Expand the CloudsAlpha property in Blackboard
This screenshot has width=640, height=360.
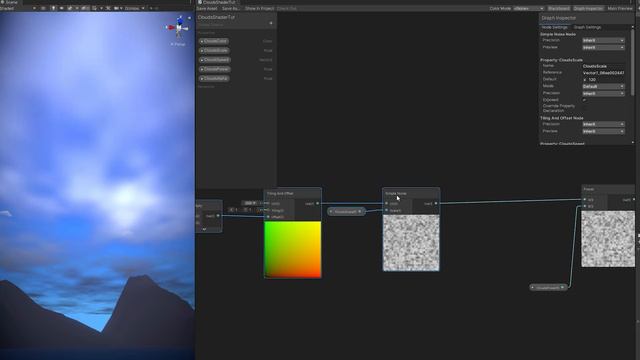202,78
